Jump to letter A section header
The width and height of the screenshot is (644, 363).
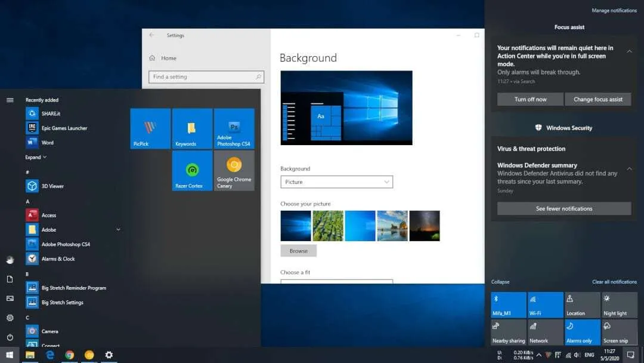point(27,201)
